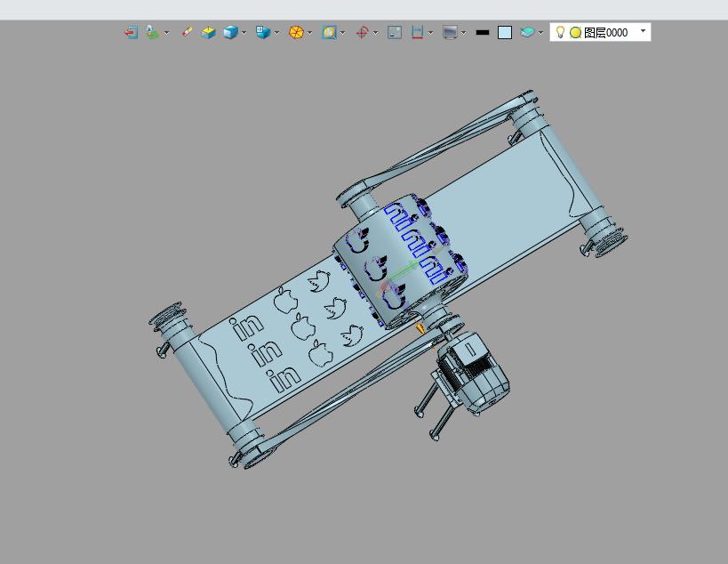
Task: Select the red eraser-like tool icon
Action: tap(187, 32)
